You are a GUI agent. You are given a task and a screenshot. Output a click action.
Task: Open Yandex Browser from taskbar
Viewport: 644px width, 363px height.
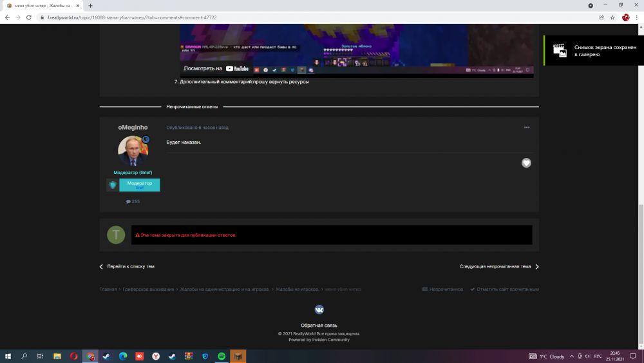pyautogui.click(x=156, y=356)
